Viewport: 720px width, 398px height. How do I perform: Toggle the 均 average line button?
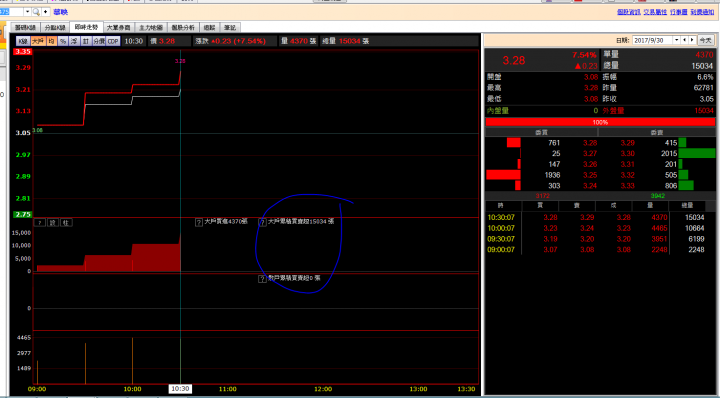[51, 41]
